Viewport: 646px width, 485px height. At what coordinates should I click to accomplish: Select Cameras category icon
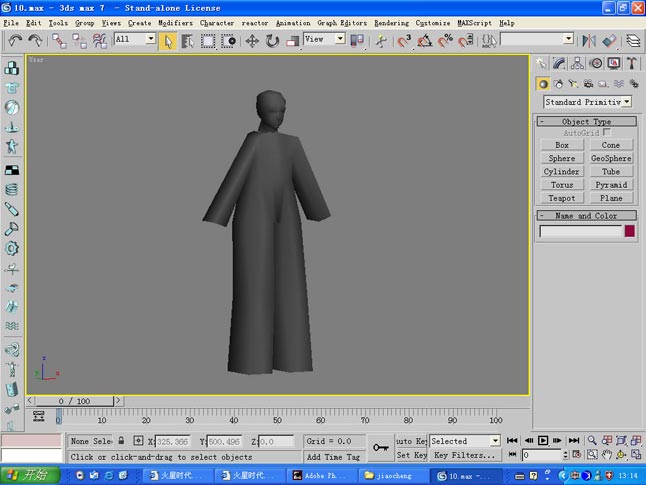pos(588,84)
